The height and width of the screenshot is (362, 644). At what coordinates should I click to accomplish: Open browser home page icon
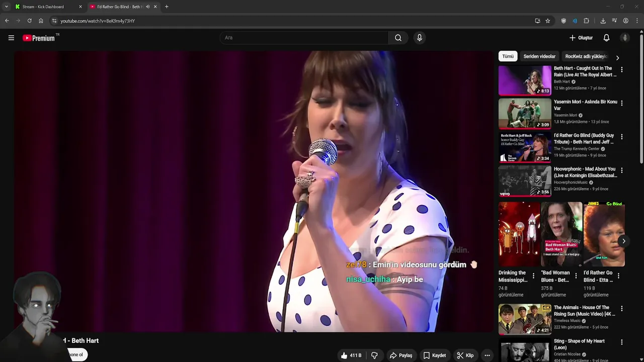tap(41, 21)
